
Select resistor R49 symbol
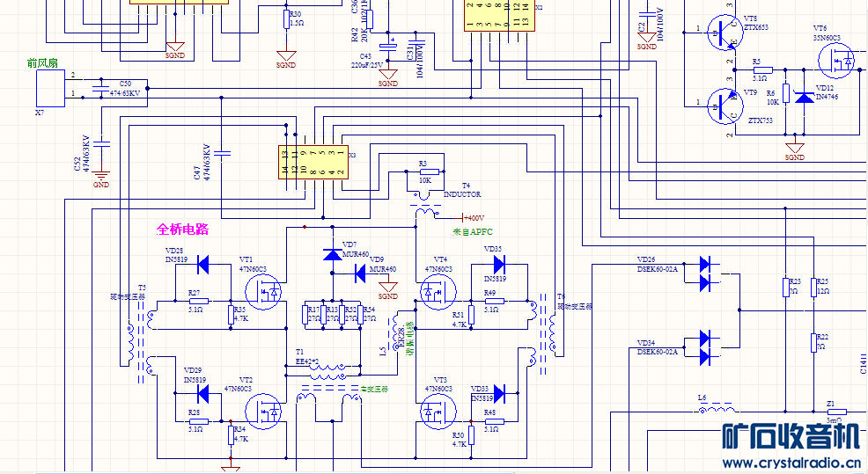pyautogui.click(x=494, y=301)
